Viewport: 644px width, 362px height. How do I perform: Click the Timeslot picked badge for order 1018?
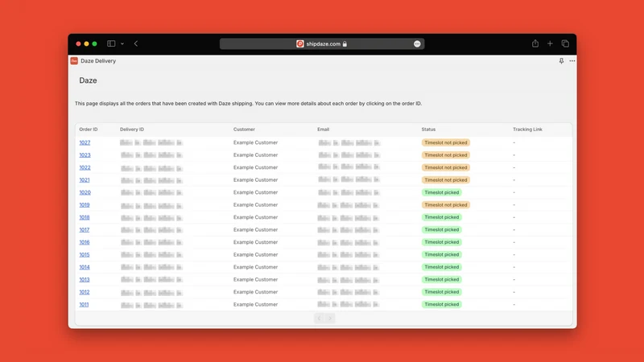tap(441, 217)
